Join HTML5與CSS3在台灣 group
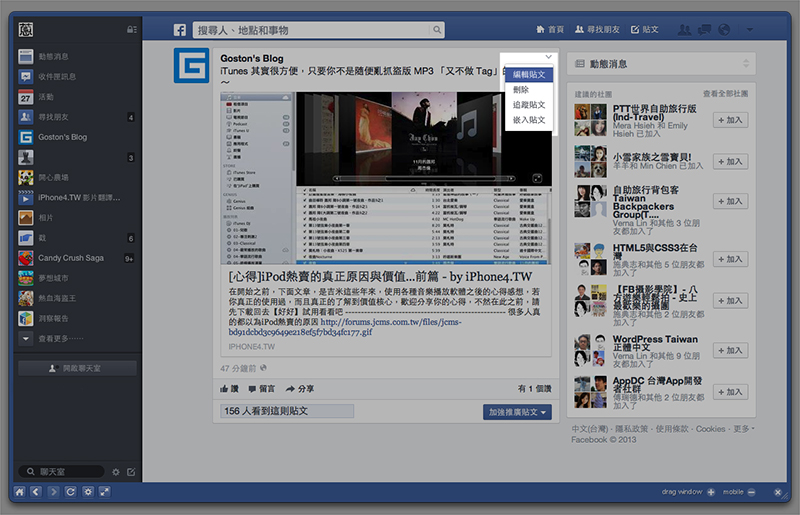The width and height of the screenshot is (800, 515). coord(730,259)
